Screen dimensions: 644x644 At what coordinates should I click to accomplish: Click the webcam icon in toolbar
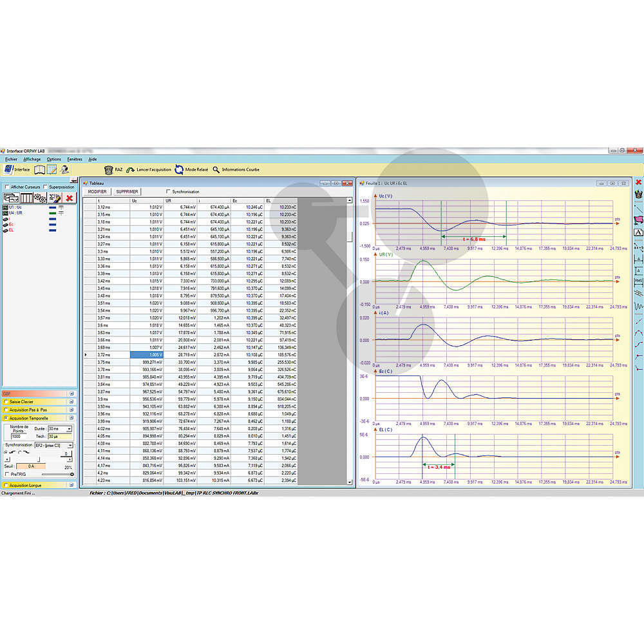coord(64,169)
